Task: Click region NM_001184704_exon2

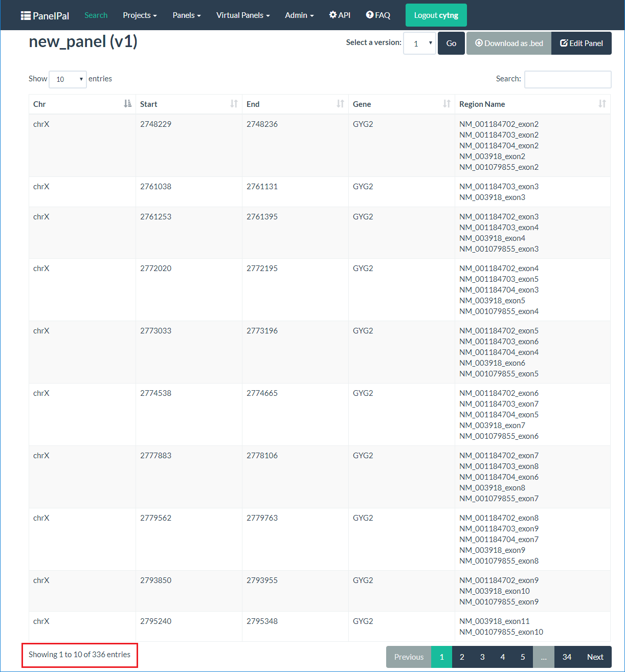Action: click(499, 146)
